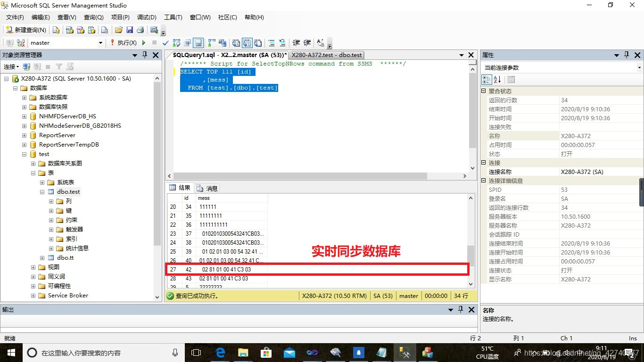Expand the NHMFDServerDB_HS database node

click(x=24, y=116)
